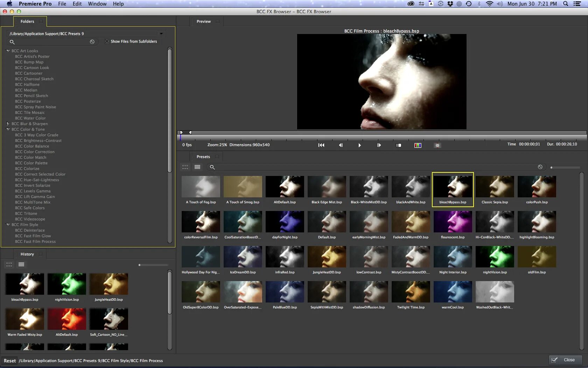Image resolution: width=588 pixels, height=368 pixels.
Task: Toggle Show Files from Subfolders checkbox
Action: pyautogui.click(x=107, y=41)
